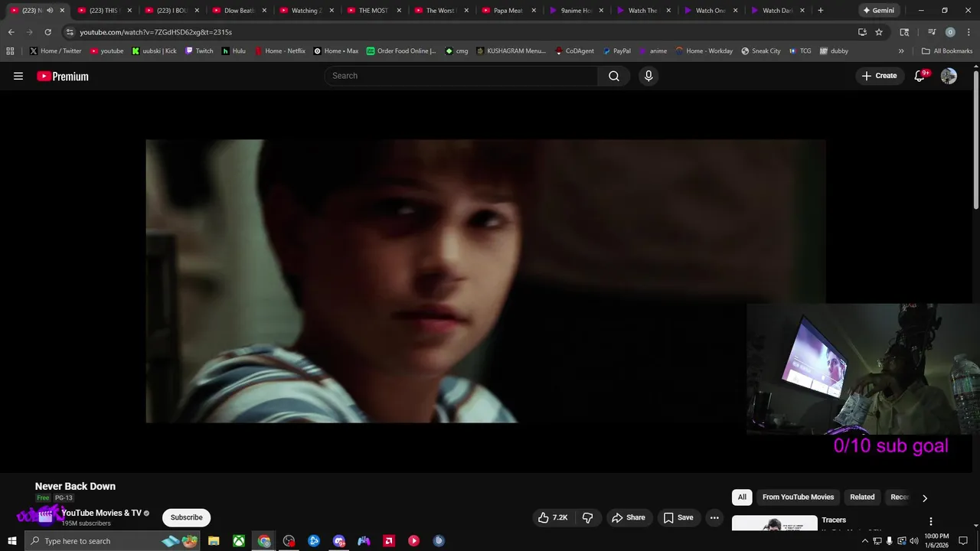Dislike the Never Back Down video
This screenshot has height=551, width=980.
(x=588, y=517)
